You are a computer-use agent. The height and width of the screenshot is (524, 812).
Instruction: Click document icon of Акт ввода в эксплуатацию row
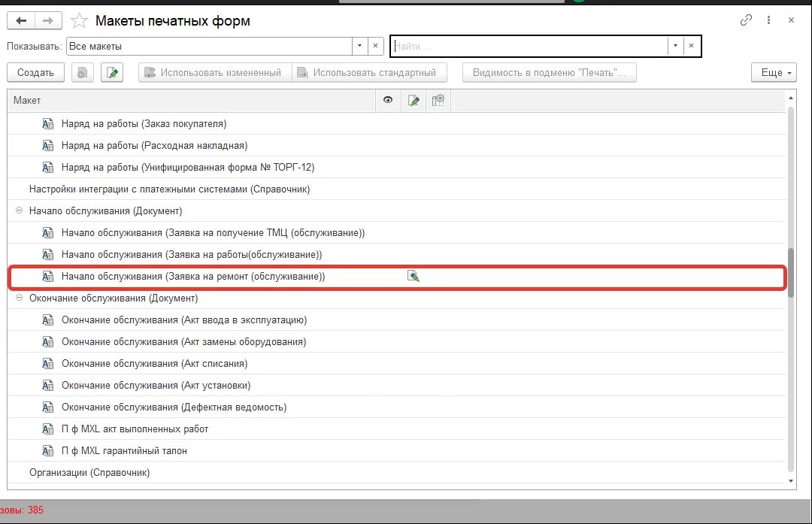[47, 320]
